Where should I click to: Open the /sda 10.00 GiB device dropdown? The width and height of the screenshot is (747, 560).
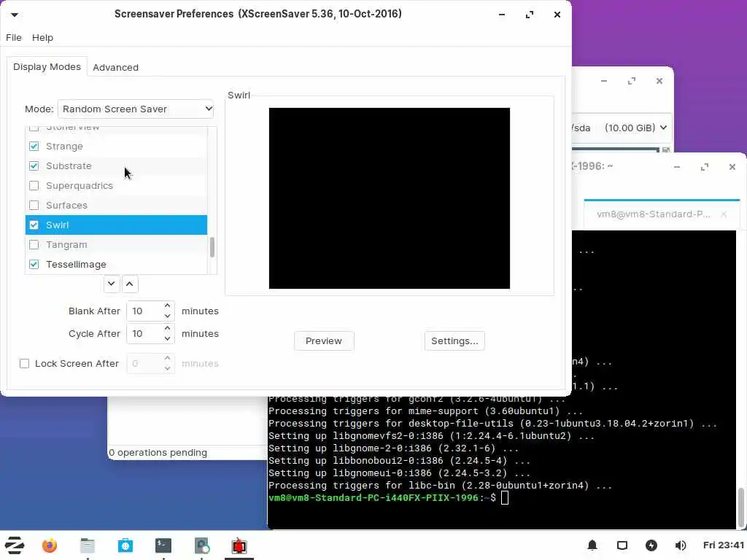622,128
